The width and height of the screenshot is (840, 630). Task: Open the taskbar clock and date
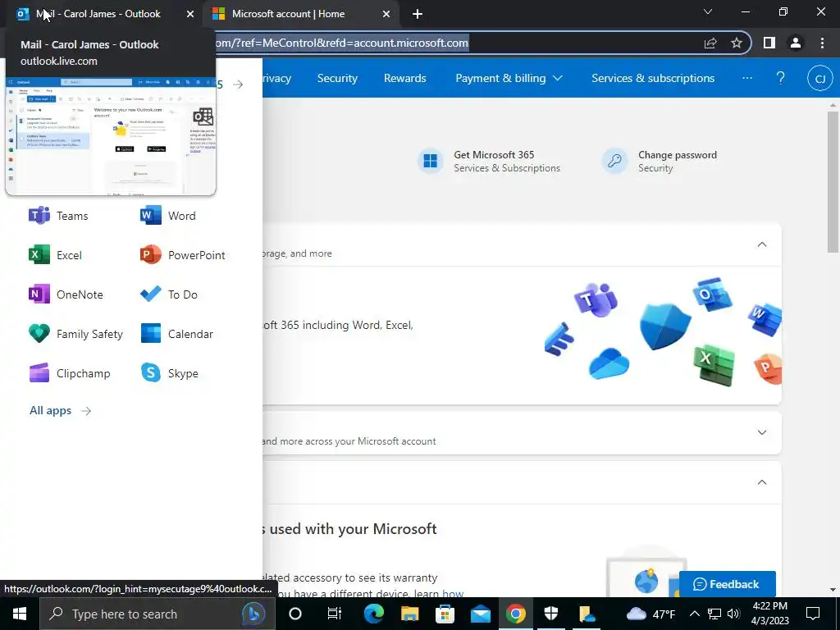click(x=769, y=614)
